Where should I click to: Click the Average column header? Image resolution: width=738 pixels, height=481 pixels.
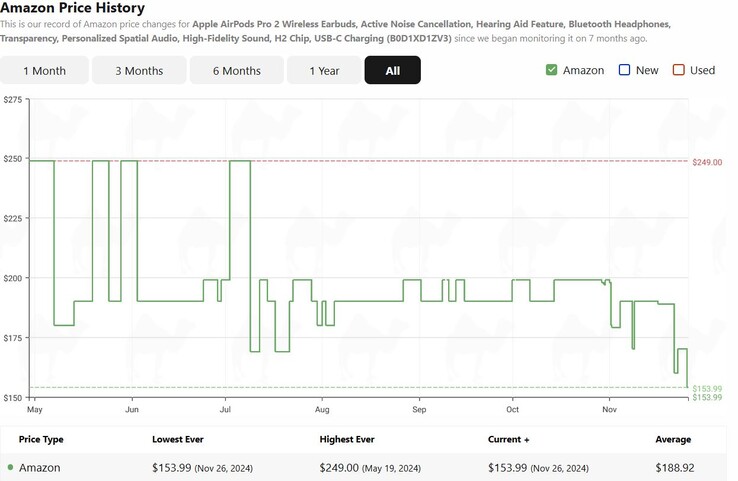[x=673, y=440]
